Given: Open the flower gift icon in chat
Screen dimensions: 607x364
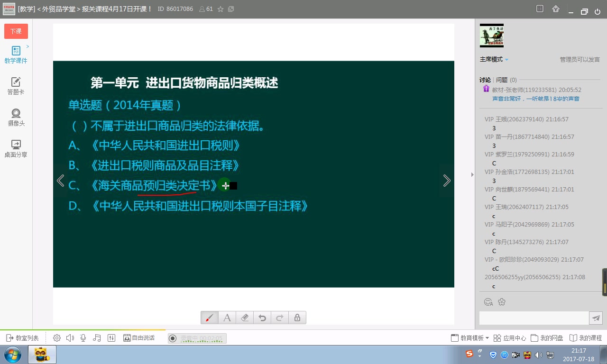Looking at the screenshot, I should coord(502,302).
